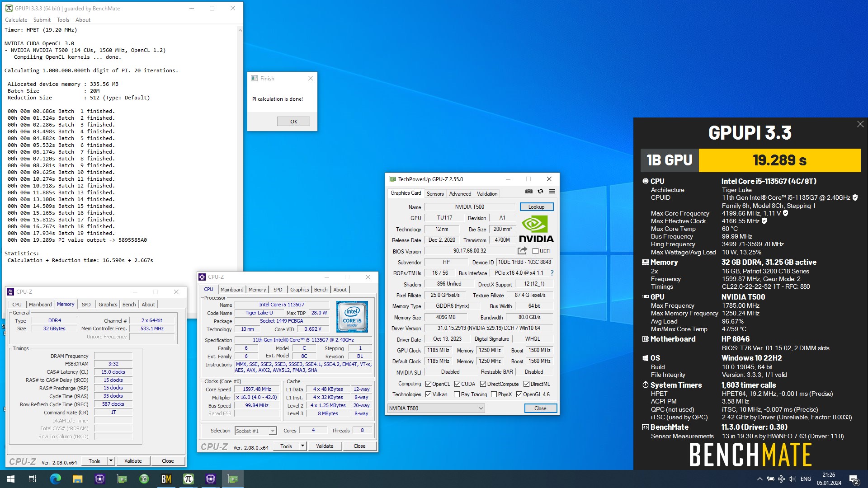Toggle the Vulkan technologies checkbox
The width and height of the screenshot is (868, 488).
[428, 394]
